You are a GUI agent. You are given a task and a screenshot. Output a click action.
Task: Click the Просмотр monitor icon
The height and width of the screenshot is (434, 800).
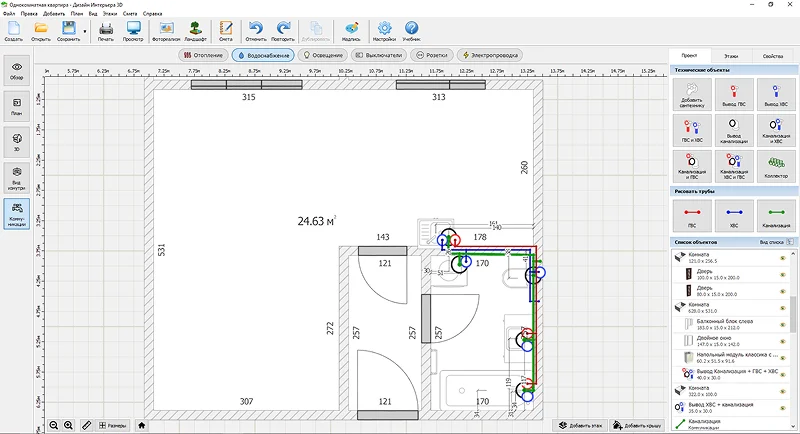pos(133,31)
